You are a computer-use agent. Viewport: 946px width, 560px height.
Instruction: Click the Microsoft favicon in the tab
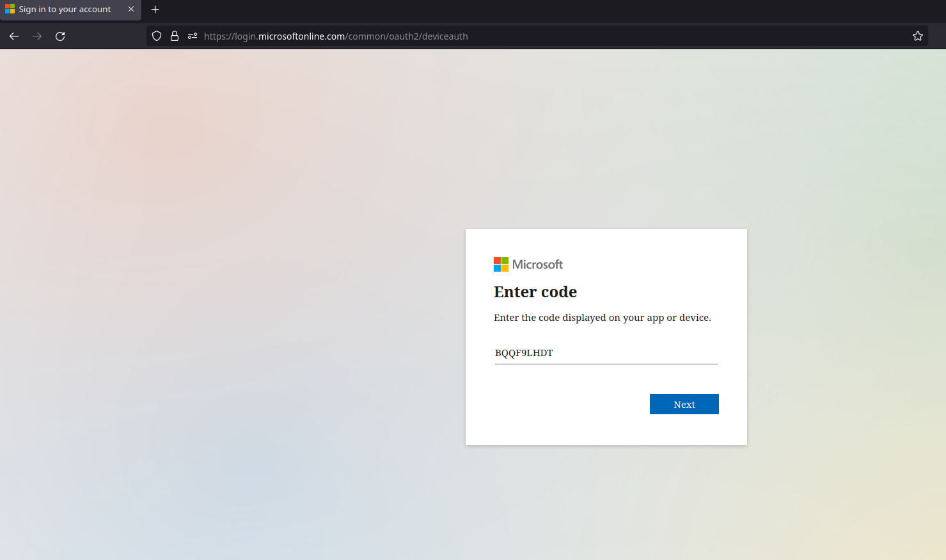point(10,10)
